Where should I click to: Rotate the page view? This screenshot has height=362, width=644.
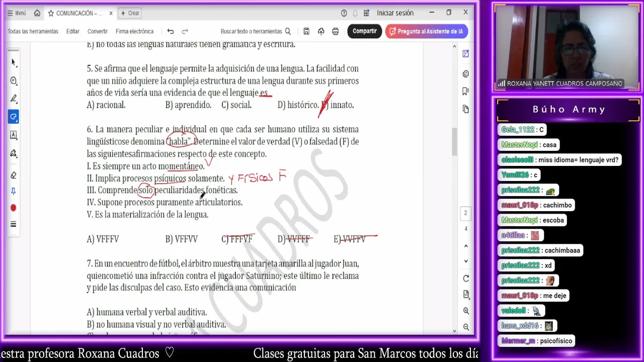[x=466, y=279]
